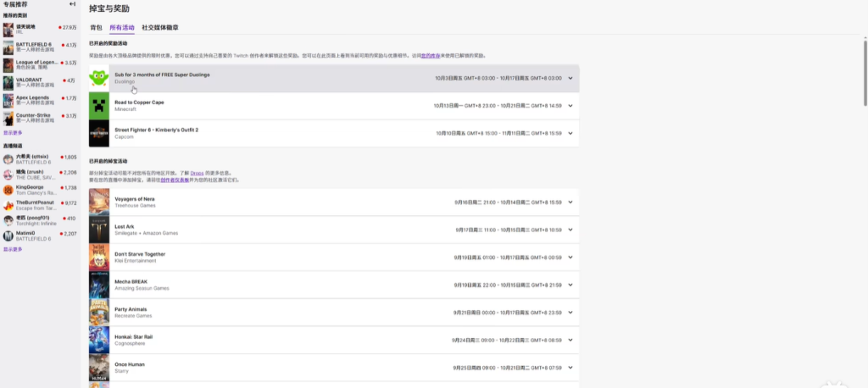Expand the Road to Copper Cape row chevron
The width and height of the screenshot is (868, 388).
coord(570,106)
